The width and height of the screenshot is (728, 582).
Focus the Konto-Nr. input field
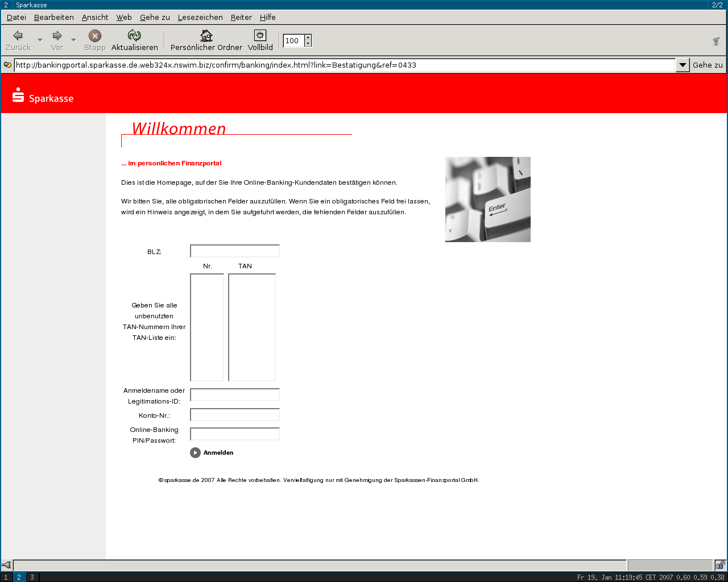point(235,415)
